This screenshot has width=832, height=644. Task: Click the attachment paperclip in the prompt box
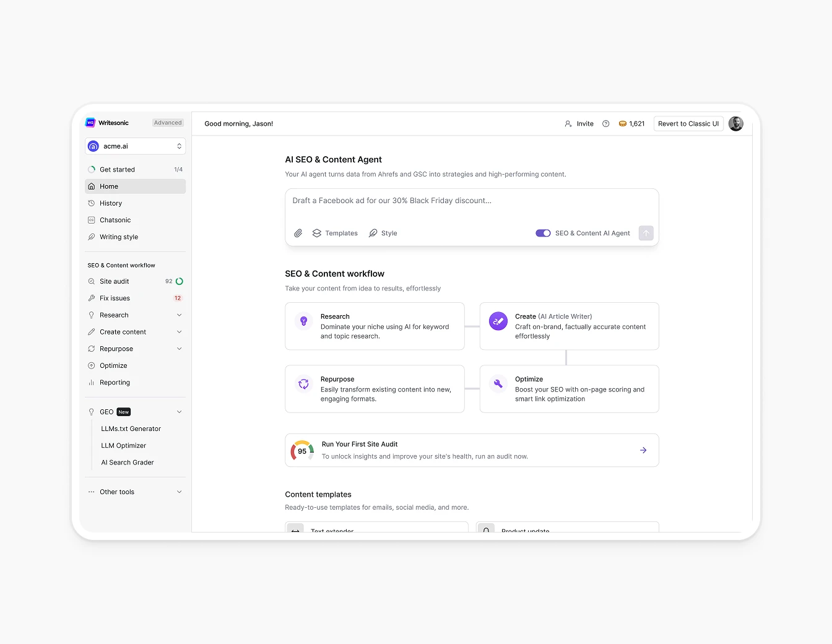[298, 233]
